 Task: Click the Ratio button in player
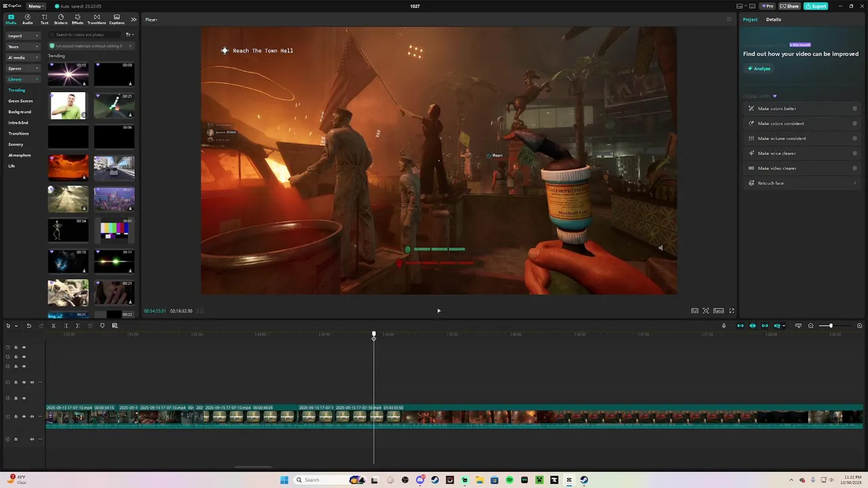(718, 310)
